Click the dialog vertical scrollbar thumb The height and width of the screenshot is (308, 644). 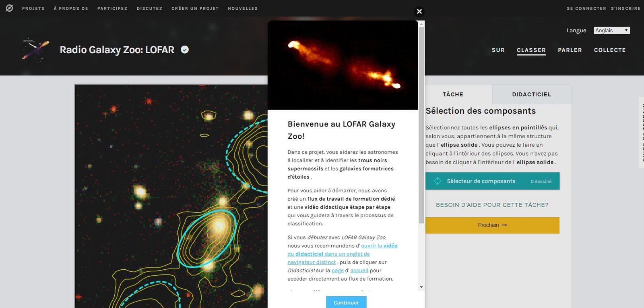(421, 125)
